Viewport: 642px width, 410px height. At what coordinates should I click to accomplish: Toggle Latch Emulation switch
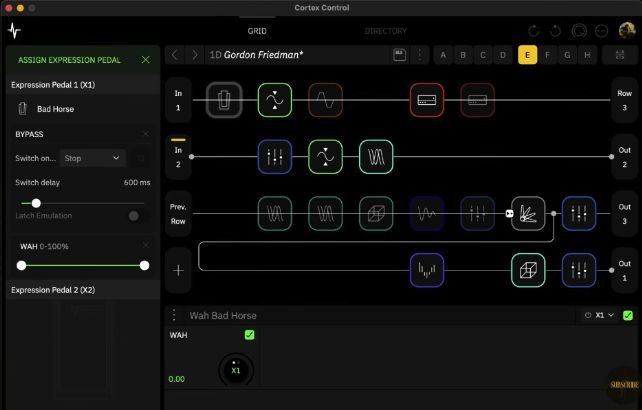136,216
